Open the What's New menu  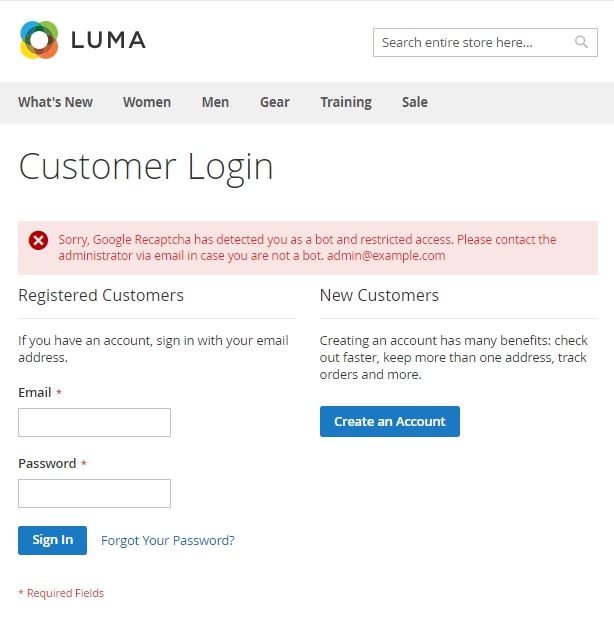tap(55, 102)
